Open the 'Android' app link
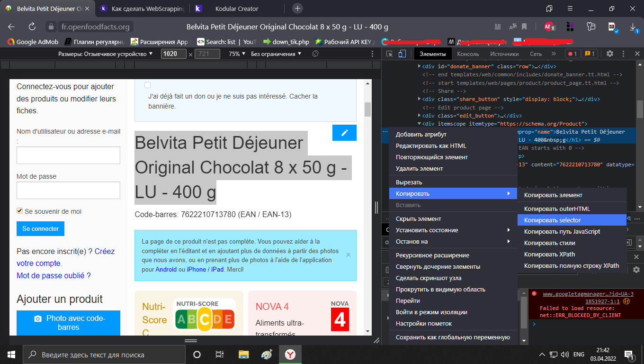The height and width of the screenshot is (364, 644). (166, 269)
